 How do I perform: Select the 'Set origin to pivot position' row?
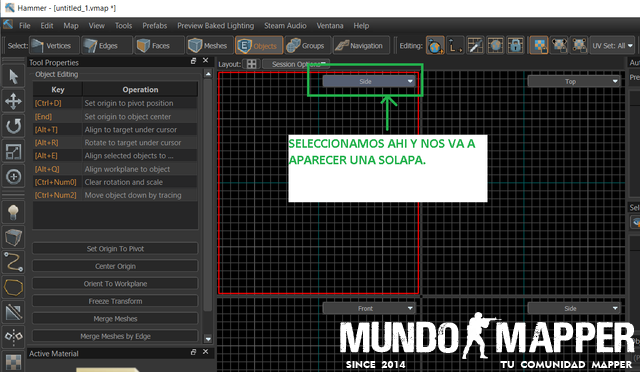115,103
